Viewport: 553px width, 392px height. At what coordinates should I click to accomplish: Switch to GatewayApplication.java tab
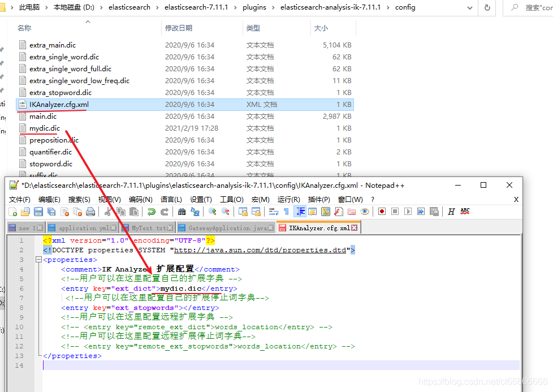pyautogui.click(x=226, y=228)
